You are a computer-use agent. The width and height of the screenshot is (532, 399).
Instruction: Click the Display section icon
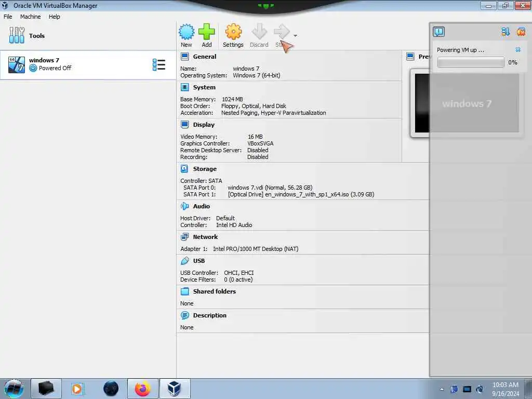click(184, 125)
